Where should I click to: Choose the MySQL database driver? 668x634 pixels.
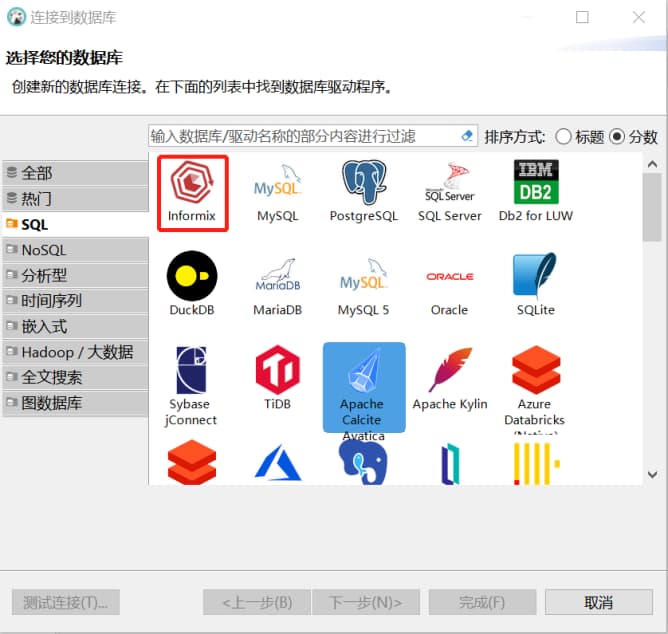[278, 193]
